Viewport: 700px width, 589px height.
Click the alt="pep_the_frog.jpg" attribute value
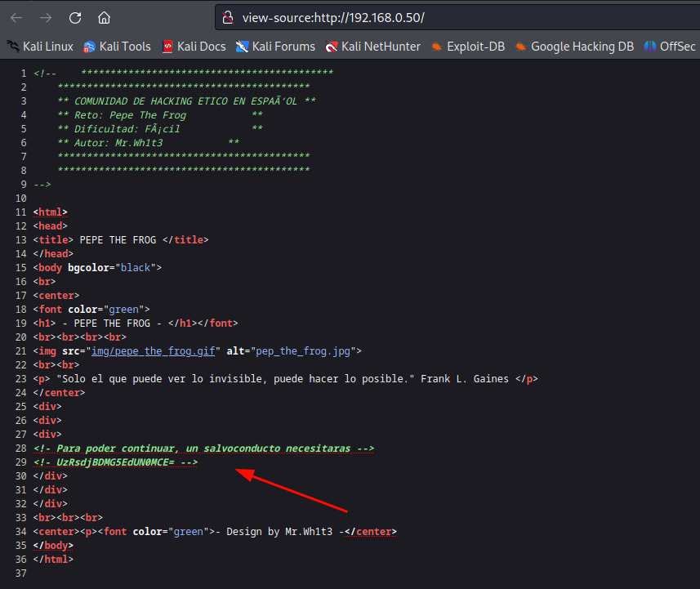[x=303, y=351]
